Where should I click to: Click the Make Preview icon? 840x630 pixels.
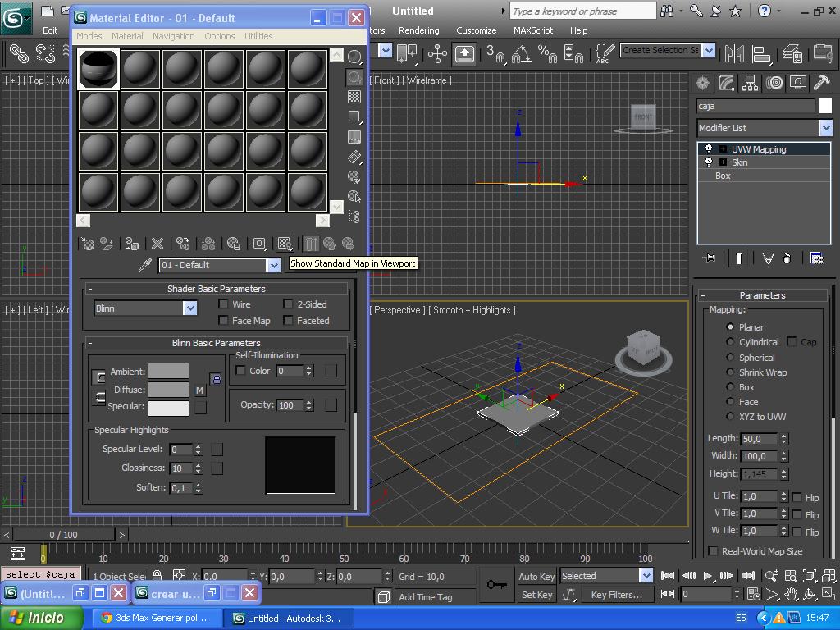[354, 157]
